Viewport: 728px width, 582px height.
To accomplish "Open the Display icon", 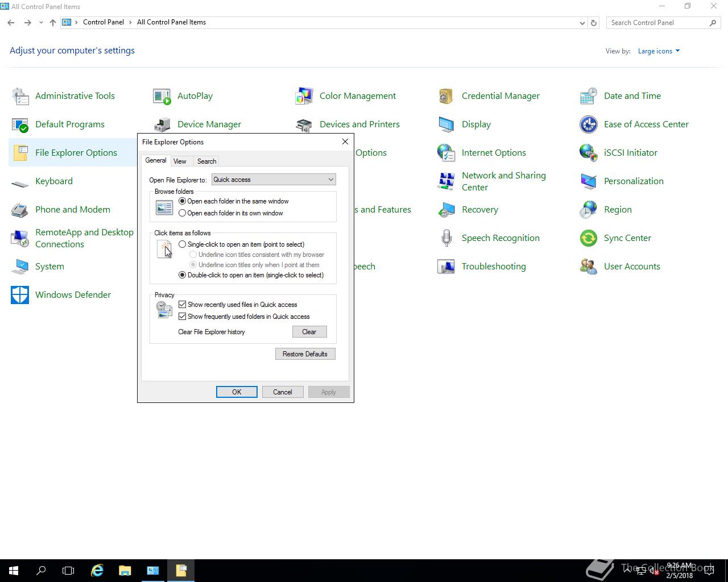I will tap(446, 124).
